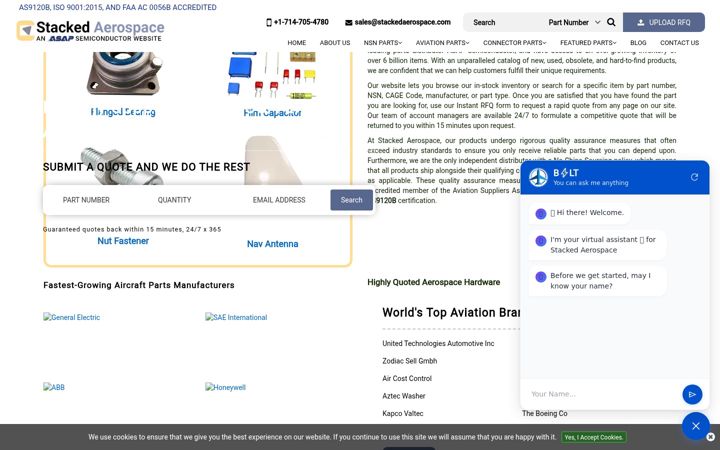Focus the EMAIL ADDRESS quote field

click(288, 200)
